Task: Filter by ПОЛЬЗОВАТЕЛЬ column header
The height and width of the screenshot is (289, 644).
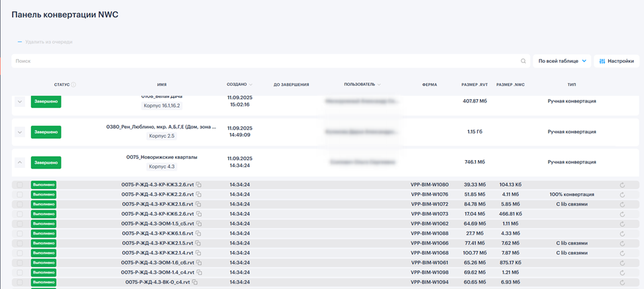Action: tap(362, 85)
